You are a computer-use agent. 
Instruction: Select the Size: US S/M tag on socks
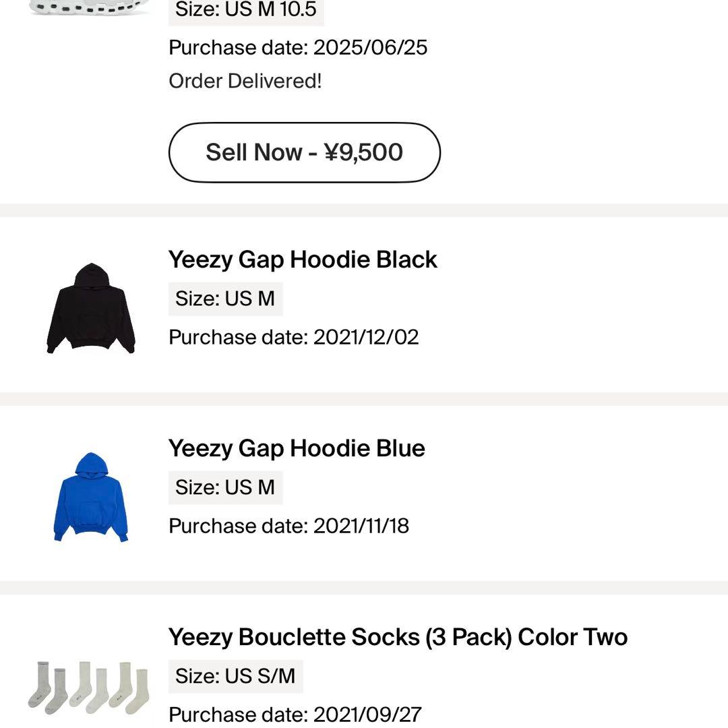[235, 675]
